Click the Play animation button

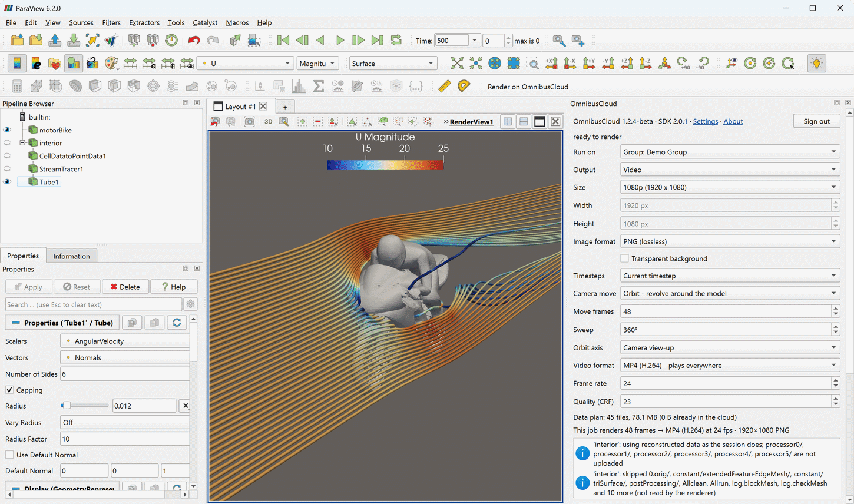coord(340,40)
